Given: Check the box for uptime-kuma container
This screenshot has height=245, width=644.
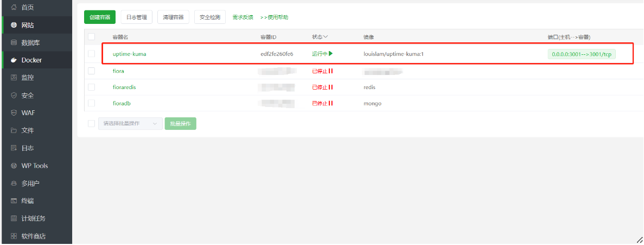Looking at the screenshot, I should tap(91, 54).
